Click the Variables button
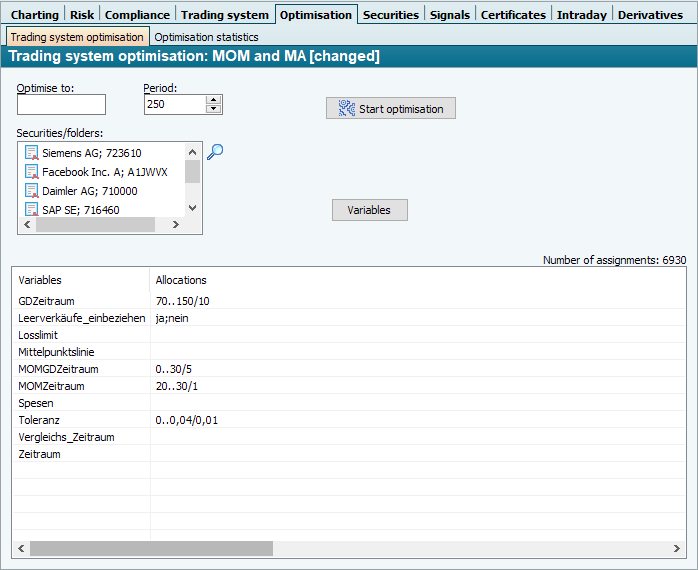 [369, 210]
